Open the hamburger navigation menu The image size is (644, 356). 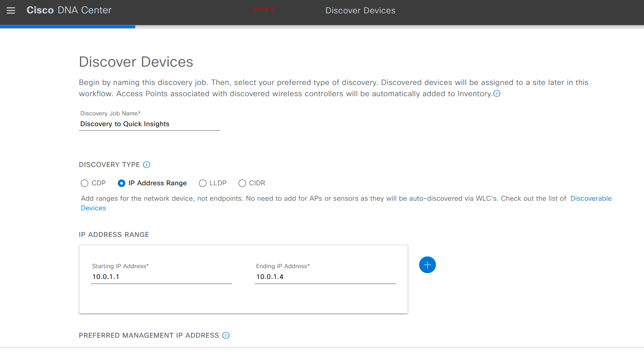[11, 10]
